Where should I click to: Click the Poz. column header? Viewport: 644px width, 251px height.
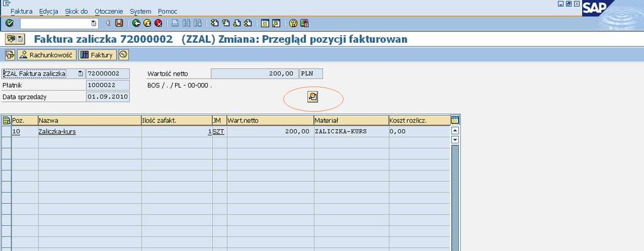coord(25,121)
